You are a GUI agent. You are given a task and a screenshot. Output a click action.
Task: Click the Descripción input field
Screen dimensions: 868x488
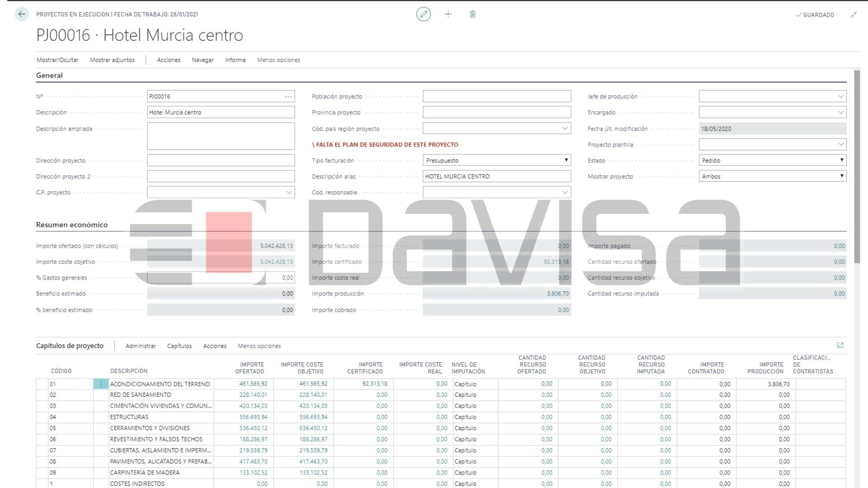[x=221, y=113]
